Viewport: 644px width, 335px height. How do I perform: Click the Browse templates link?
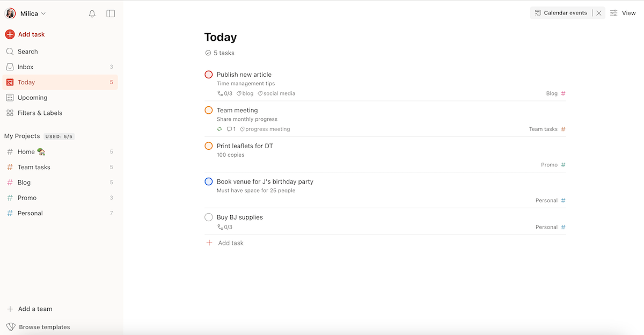tap(43, 326)
